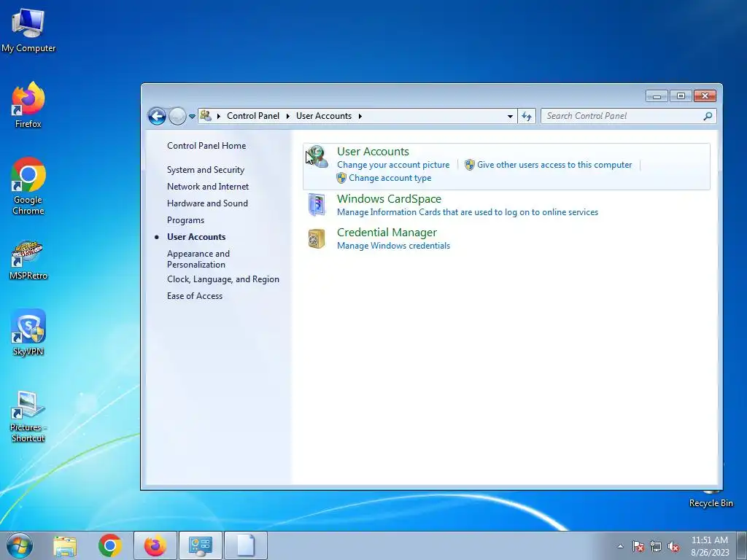Open Ease of Access category
747x560 pixels.
point(194,296)
